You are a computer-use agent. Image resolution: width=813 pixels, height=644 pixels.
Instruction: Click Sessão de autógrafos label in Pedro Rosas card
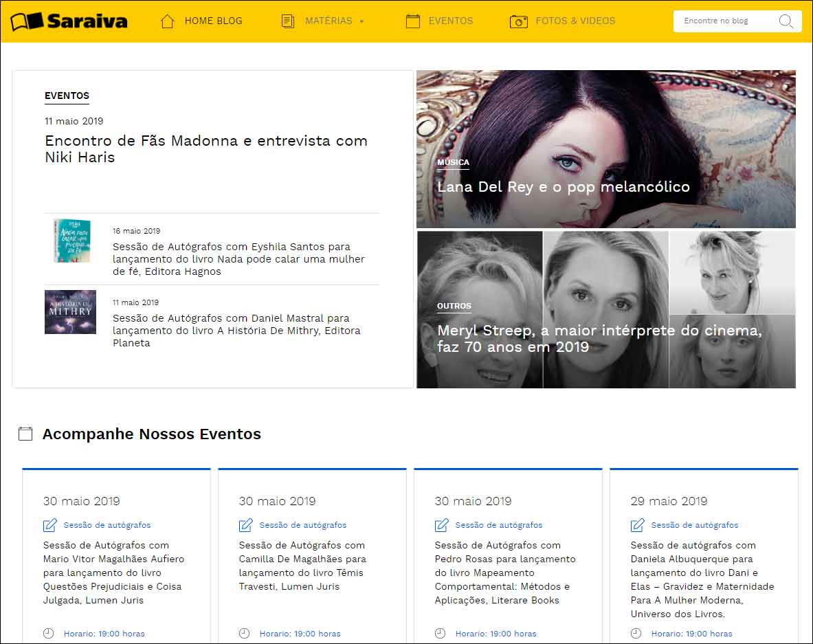tap(499, 524)
